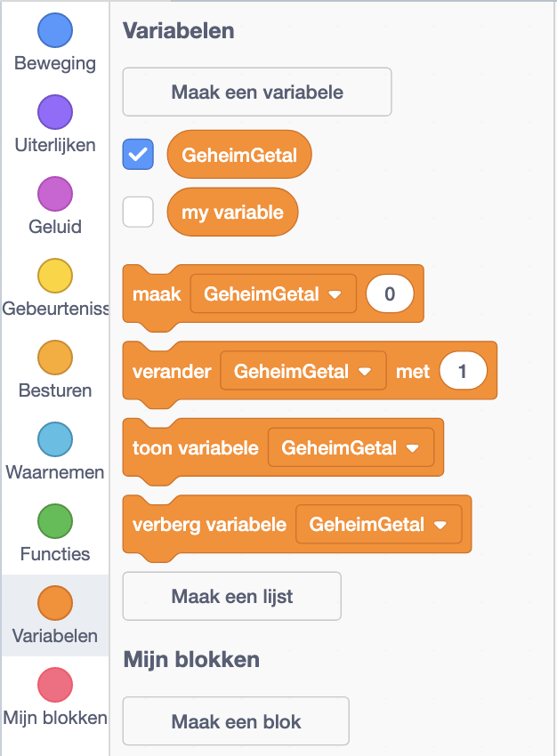Click the Maak een variabele button
The width and height of the screenshot is (557, 756).
pyautogui.click(x=256, y=92)
